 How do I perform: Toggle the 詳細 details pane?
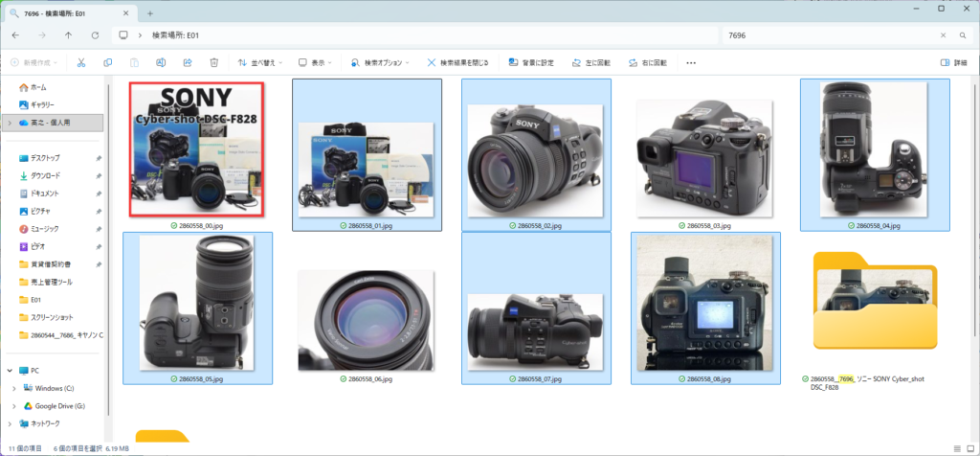point(954,62)
